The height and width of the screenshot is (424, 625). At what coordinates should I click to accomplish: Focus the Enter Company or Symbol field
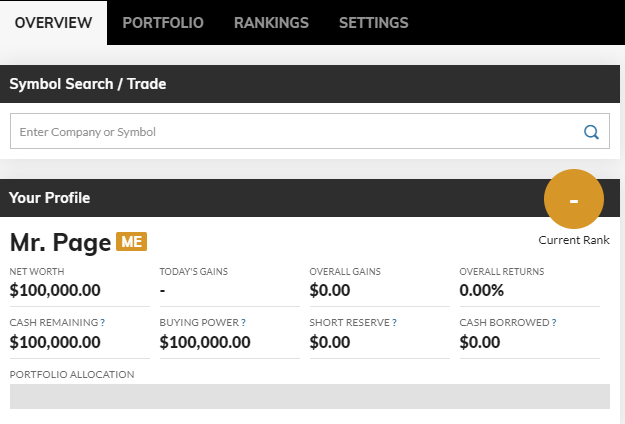[x=310, y=131]
